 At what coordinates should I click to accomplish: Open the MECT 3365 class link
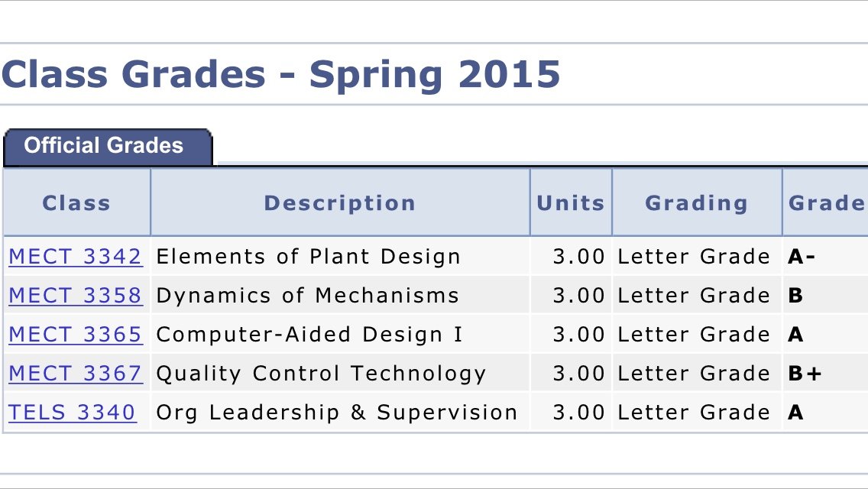pos(76,335)
